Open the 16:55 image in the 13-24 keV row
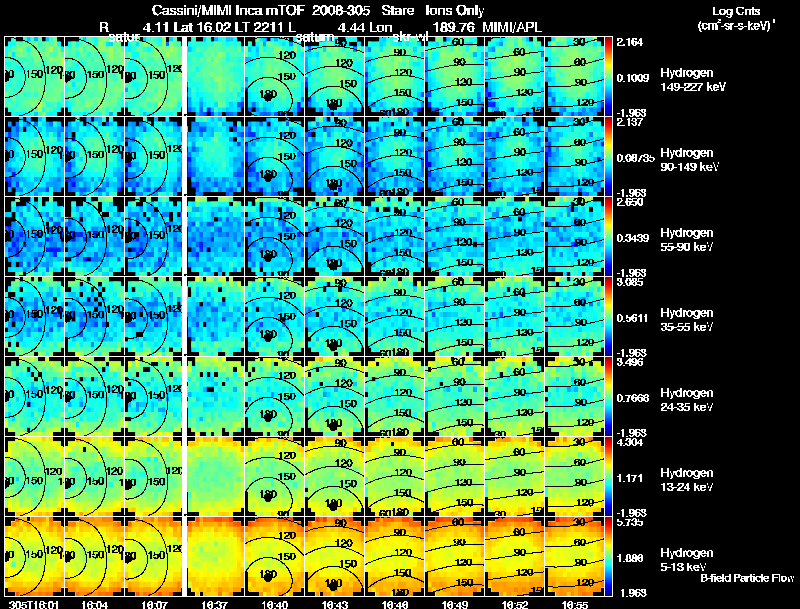This screenshot has width=800, height=609. point(575,476)
